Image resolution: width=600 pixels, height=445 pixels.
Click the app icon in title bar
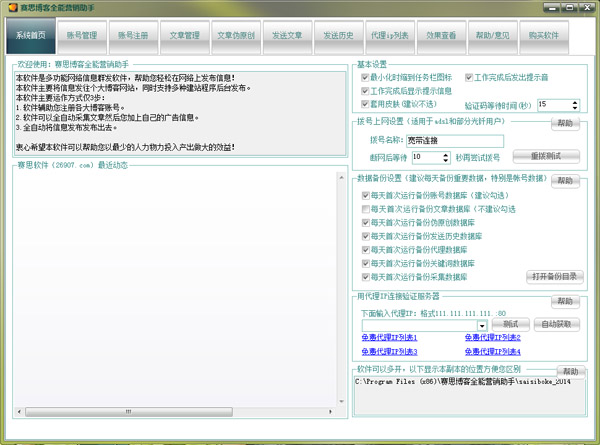click(x=10, y=8)
